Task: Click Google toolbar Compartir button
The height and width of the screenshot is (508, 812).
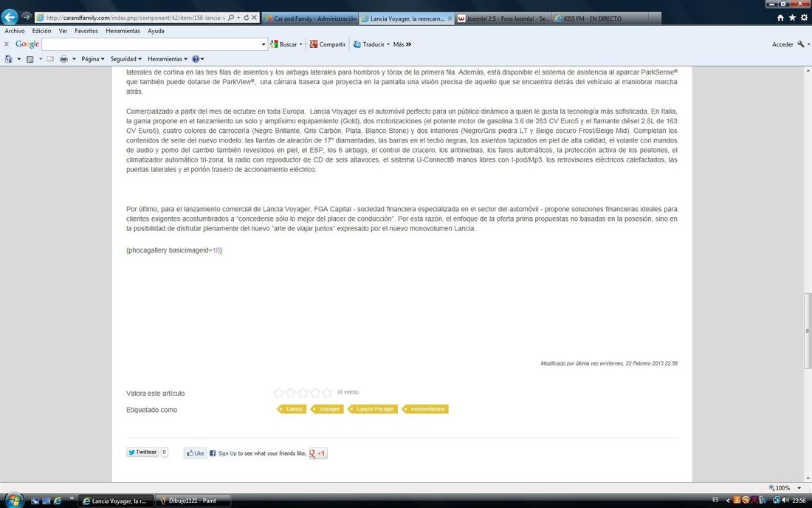Action: point(328,44)
